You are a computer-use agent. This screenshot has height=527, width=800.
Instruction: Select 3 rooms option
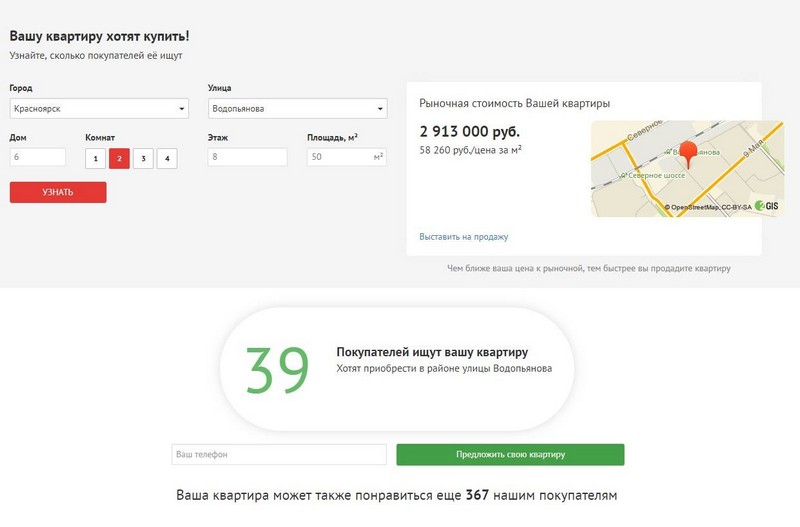(x=143, y=158)
